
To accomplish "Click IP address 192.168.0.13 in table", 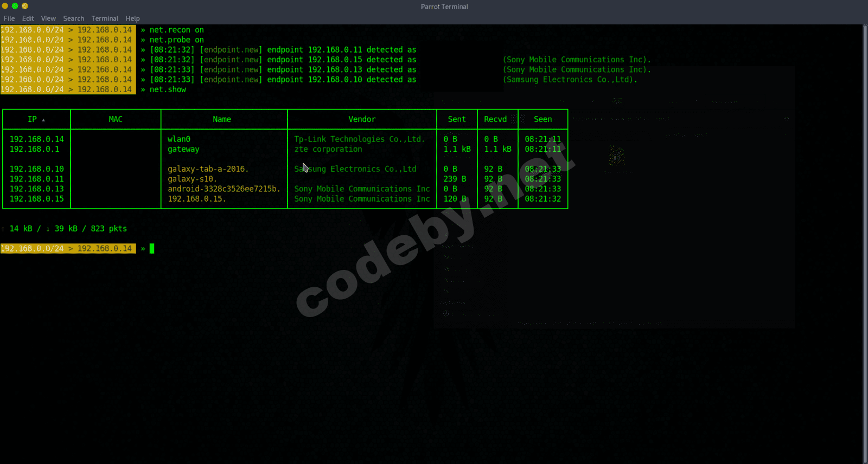I will (x=36, y=189).
